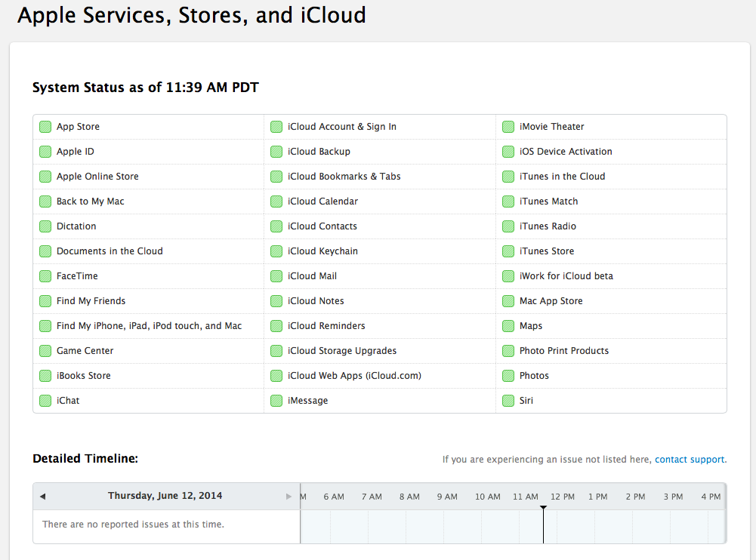
Task: Click the green status icon next to iCloud Mail
Action: tap(276, 276)
